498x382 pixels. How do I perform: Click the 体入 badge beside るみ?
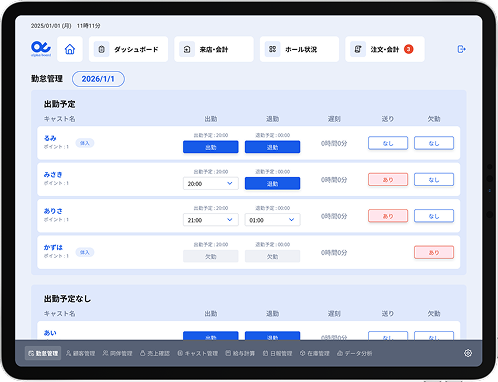[x=85, y=143]
